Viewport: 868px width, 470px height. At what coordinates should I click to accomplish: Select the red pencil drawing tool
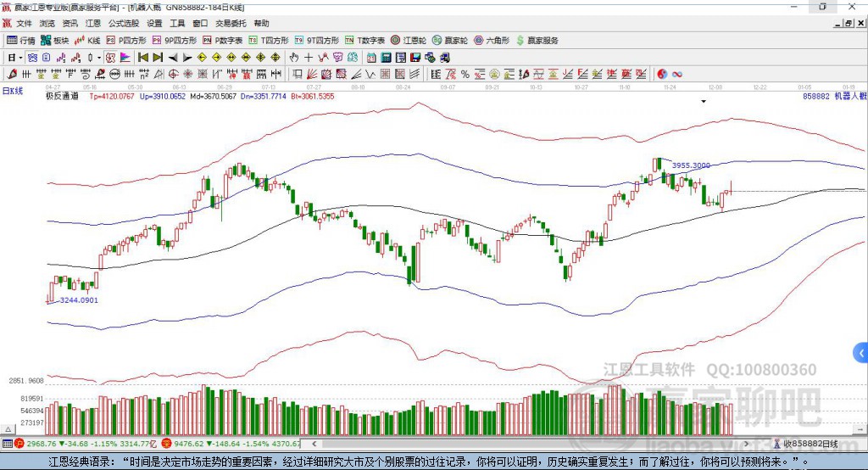12,74
